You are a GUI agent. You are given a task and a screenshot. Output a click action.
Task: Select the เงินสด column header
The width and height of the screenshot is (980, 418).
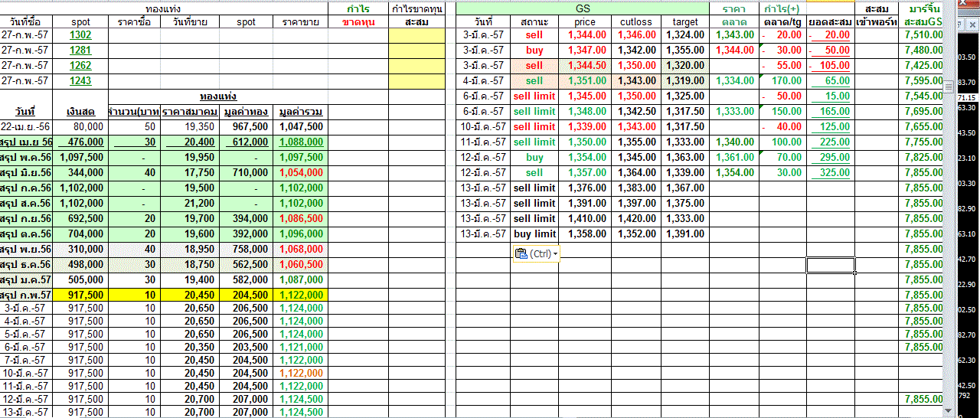(80, 112)
